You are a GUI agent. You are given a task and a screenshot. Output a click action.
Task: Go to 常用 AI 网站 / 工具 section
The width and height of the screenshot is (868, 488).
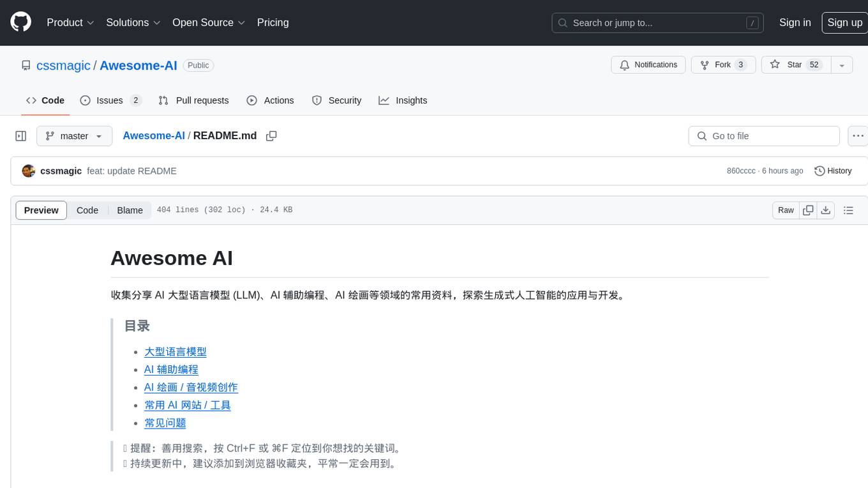(x=188, y=406)
